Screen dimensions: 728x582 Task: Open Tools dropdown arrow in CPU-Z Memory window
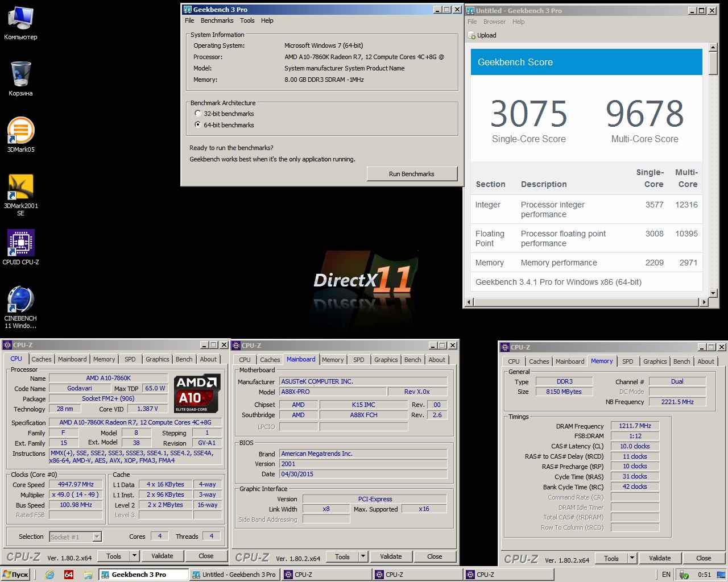tap(632, 558)
